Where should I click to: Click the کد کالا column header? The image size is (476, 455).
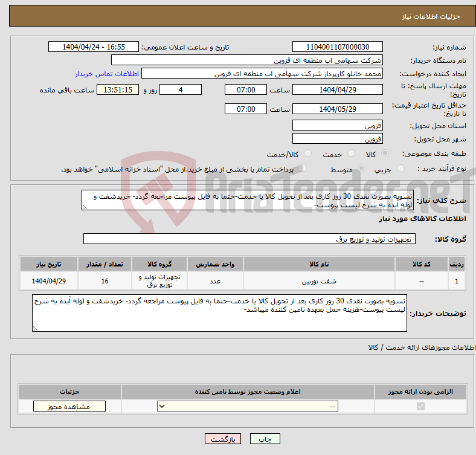point(422,264)
